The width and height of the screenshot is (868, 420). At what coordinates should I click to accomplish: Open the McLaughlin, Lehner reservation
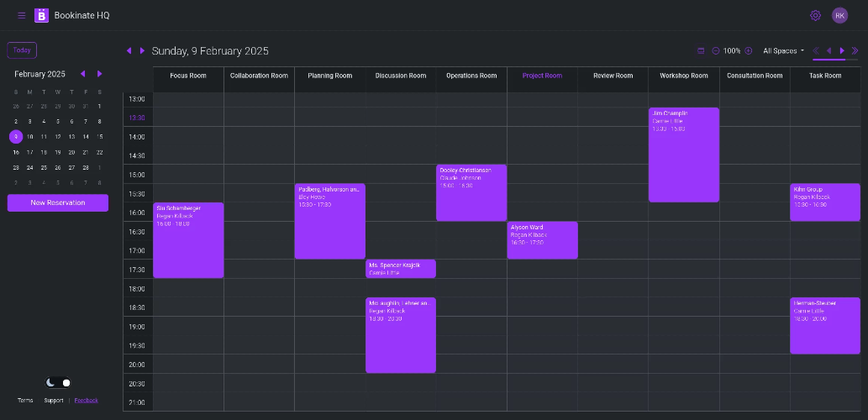tap(401, 335)
